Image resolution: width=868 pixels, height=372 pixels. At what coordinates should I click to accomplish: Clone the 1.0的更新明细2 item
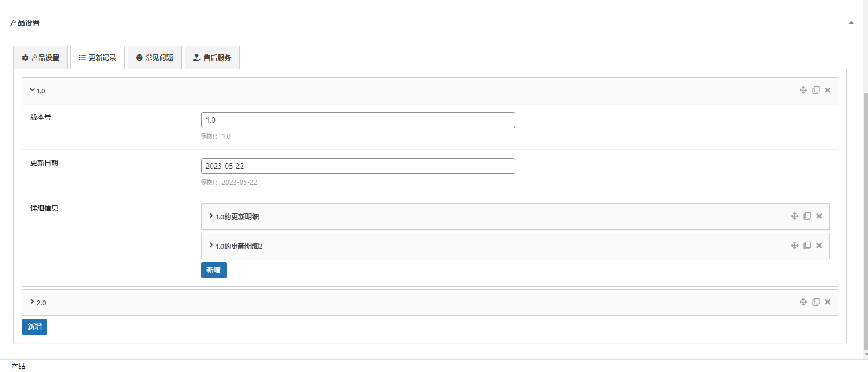[807, 246]
